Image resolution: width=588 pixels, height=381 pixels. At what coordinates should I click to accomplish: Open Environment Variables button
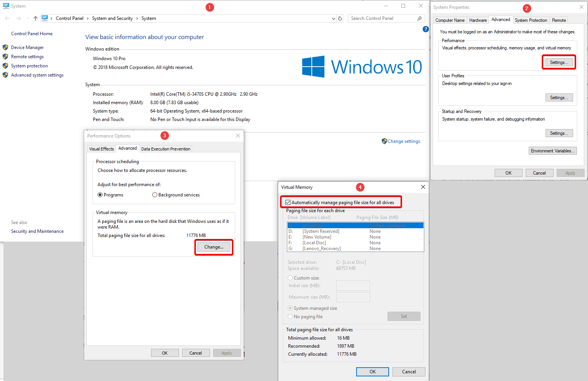point(553,151)
